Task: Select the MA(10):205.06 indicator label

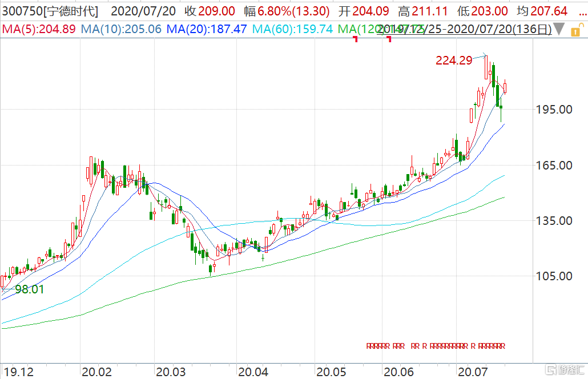Action: click(121, 29)
